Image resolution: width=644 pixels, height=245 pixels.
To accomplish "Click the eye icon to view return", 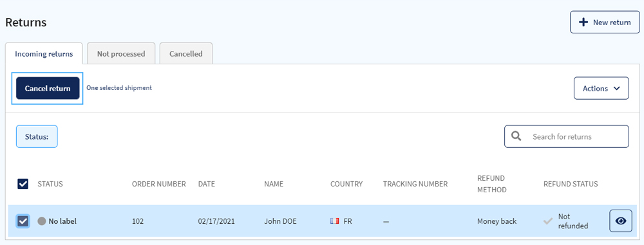I will point(621,221).
